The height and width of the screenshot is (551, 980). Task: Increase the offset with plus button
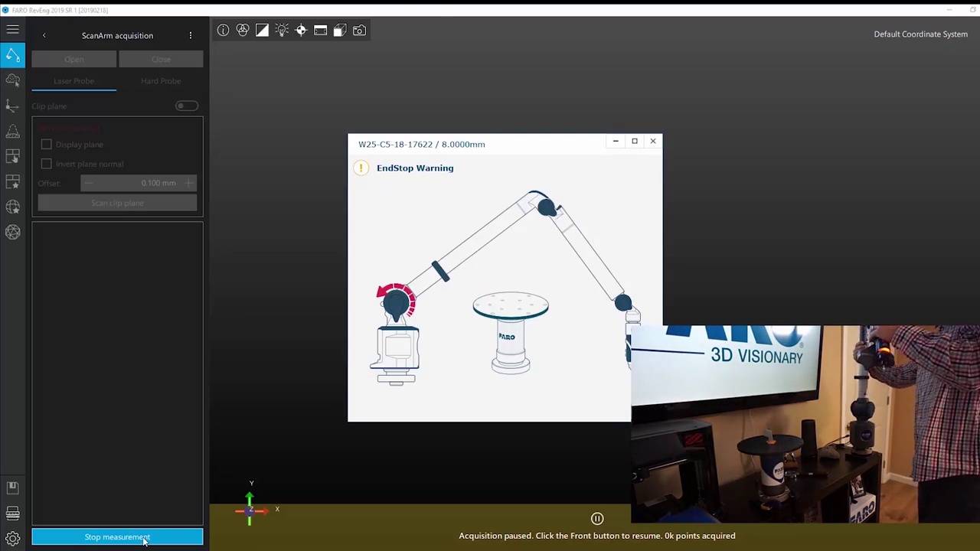(x=189, y=183)
